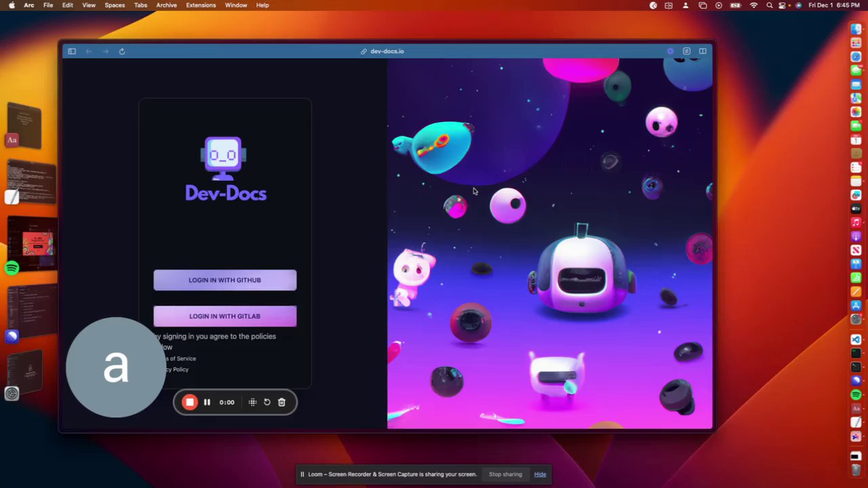Open the Help menu
This screenshot has height=488, width=868.
[262, 5]
